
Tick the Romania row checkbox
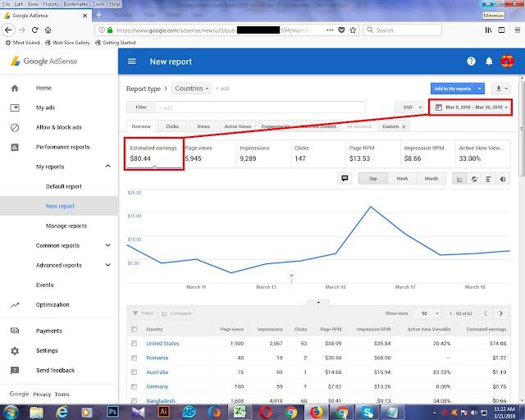pyautogui.click(x=135, y=358)
